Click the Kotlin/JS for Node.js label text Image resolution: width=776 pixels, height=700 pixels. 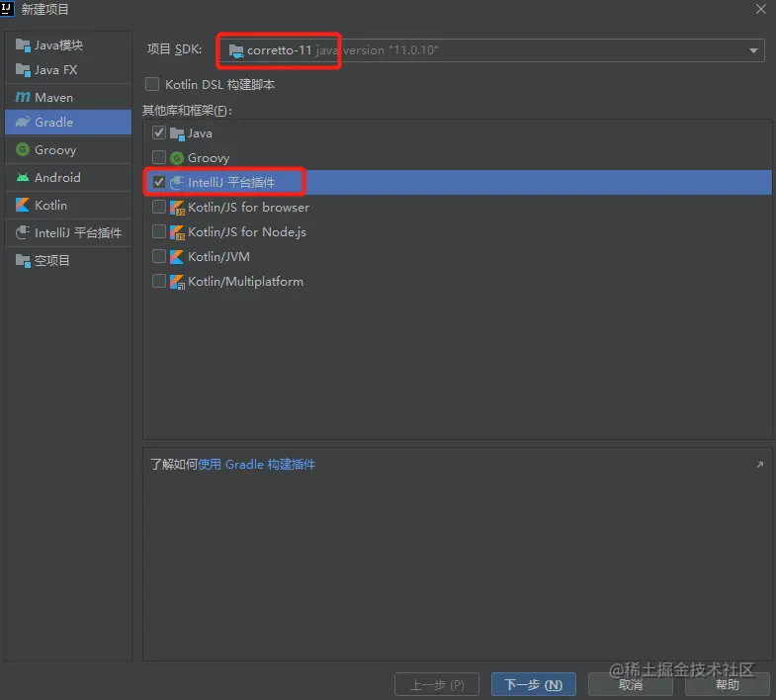(x=247, y=232)
